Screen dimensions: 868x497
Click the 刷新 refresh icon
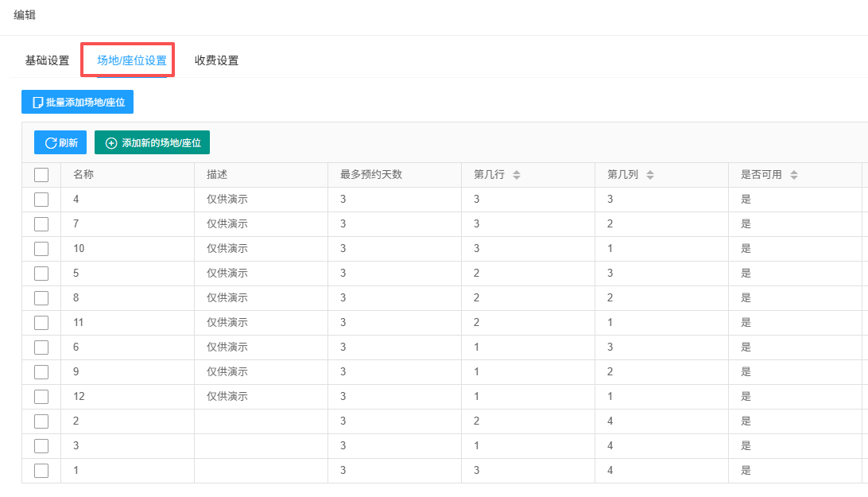point(51,143)
